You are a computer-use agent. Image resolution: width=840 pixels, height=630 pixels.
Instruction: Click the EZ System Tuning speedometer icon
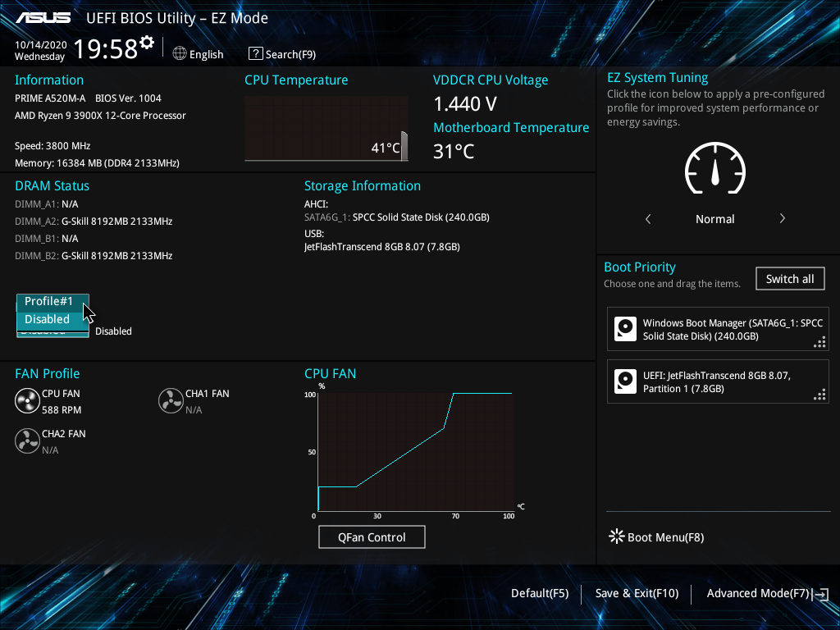[x=715, y=168]
